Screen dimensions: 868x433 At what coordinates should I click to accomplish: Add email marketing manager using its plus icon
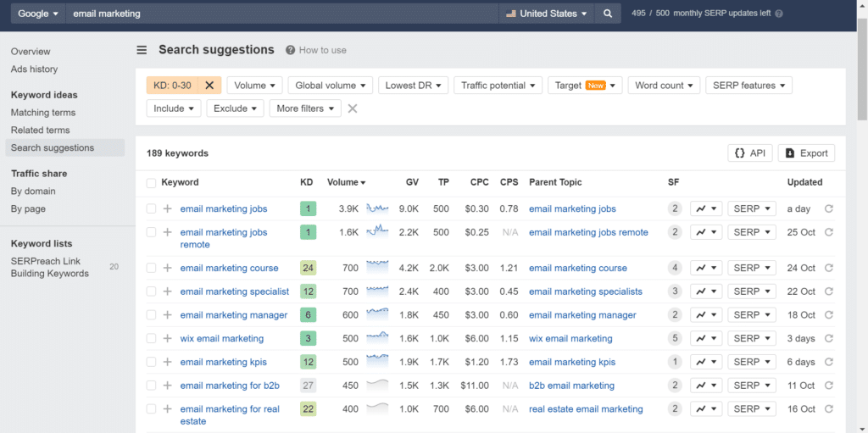(168, 315)
